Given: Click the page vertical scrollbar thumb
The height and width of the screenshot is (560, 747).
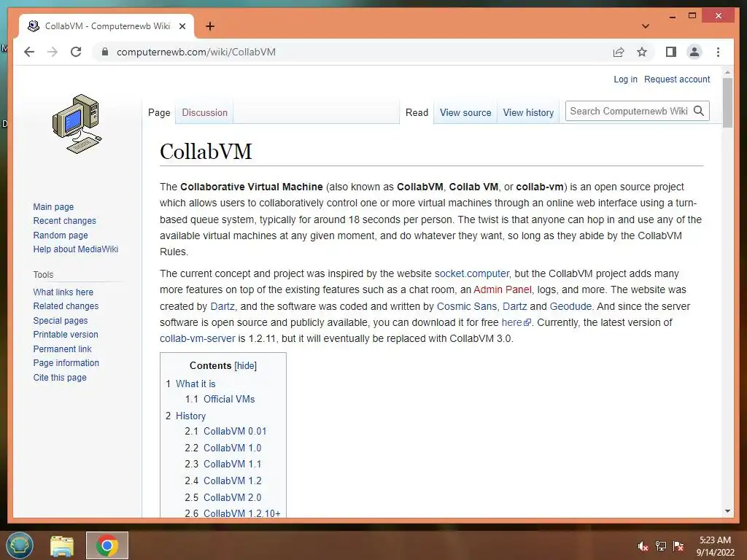Looking at the screenshot, I should 727,102.
